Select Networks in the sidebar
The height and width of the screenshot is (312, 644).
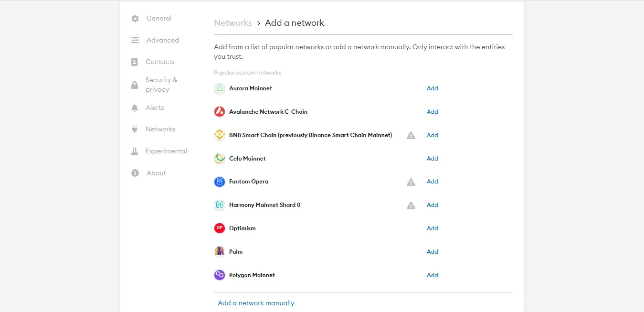[160, 129]
